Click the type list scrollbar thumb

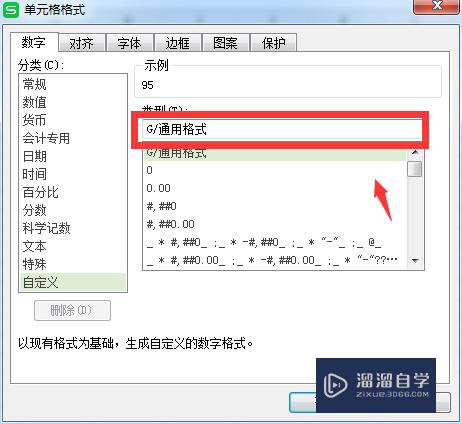(415, 169)
